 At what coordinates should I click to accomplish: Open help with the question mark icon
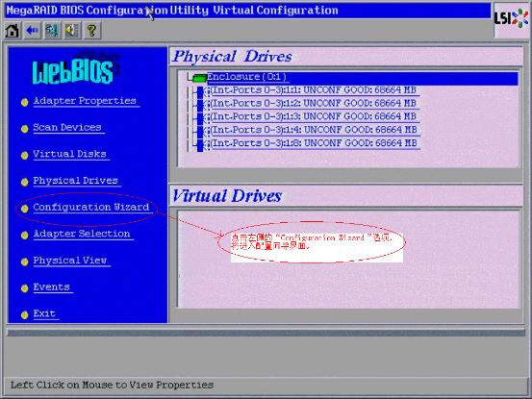(92, 31)
